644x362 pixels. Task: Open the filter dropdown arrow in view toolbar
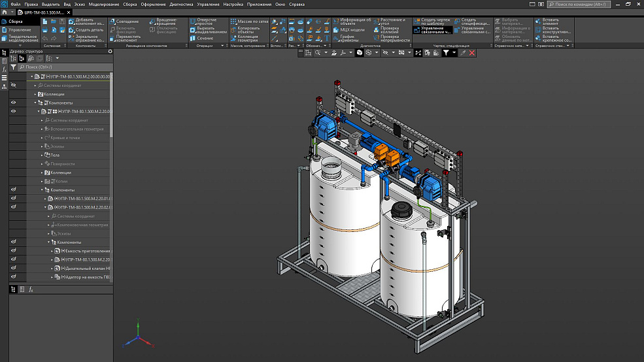point(454,53)
